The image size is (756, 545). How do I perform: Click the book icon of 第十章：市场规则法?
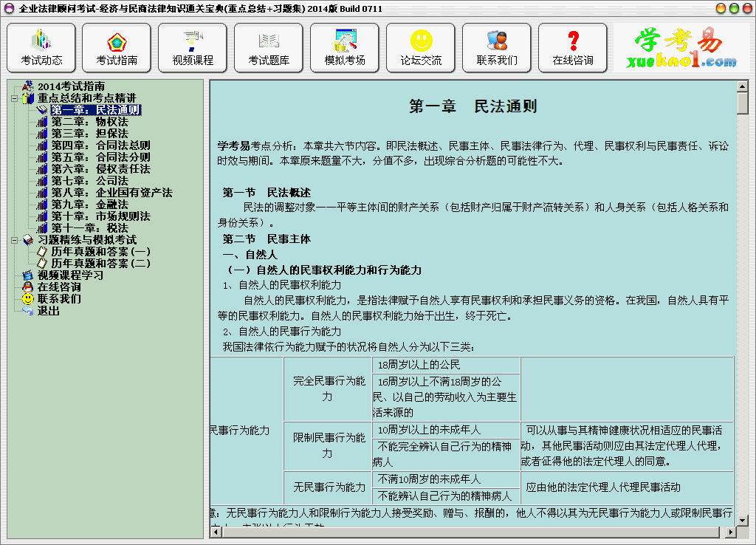tap(42, 216)
